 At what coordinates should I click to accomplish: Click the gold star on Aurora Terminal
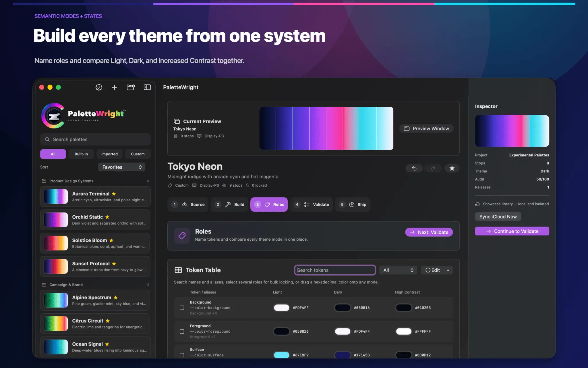click(114, 194)
